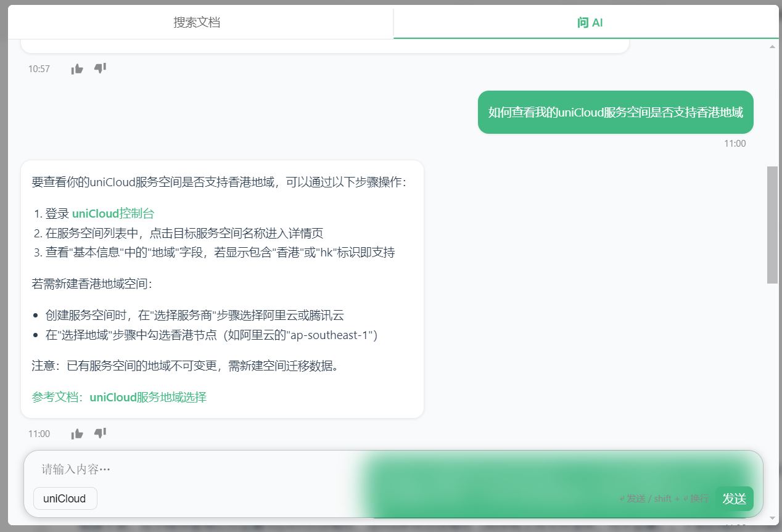The image size is (782, 532).
Task: Click the scrollbar down arrow
Action: pyautogui.click(x=772, y=518)
